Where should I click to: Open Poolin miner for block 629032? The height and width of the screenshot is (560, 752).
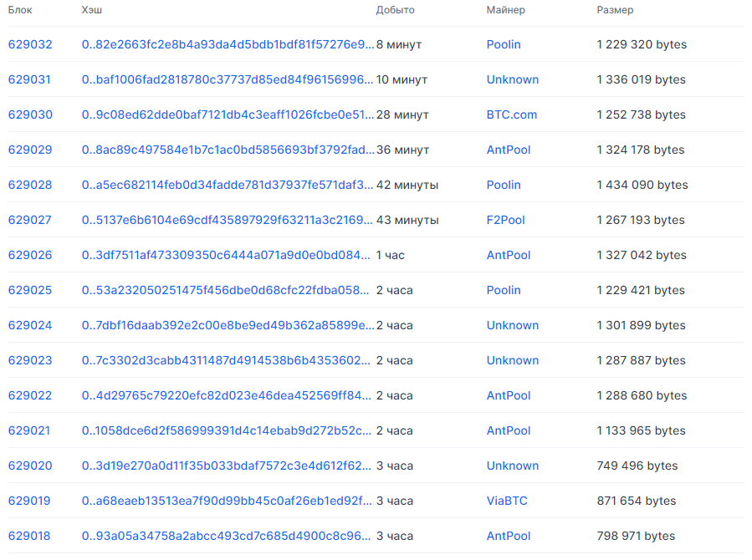click(x=504, y=44)
